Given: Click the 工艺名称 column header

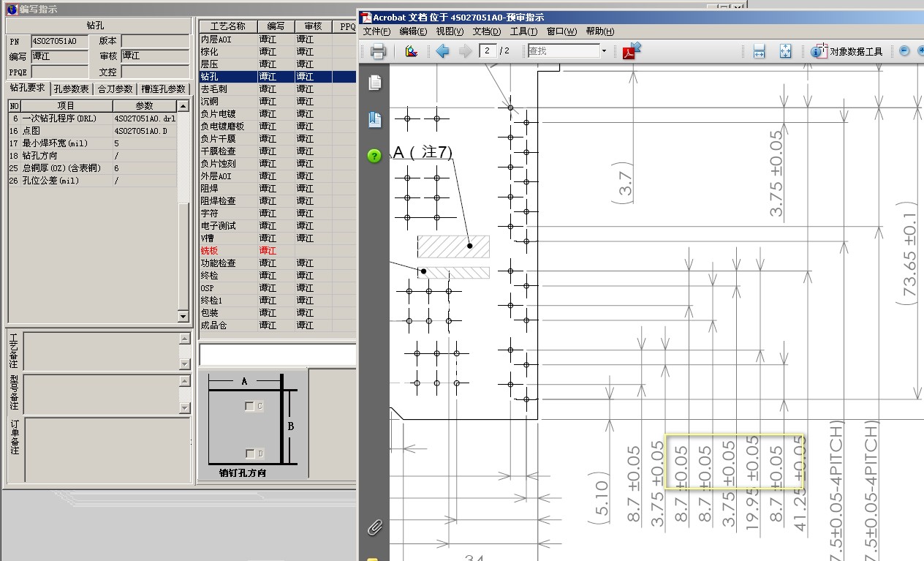Looking at the screenshot, I should pos(227,26).
